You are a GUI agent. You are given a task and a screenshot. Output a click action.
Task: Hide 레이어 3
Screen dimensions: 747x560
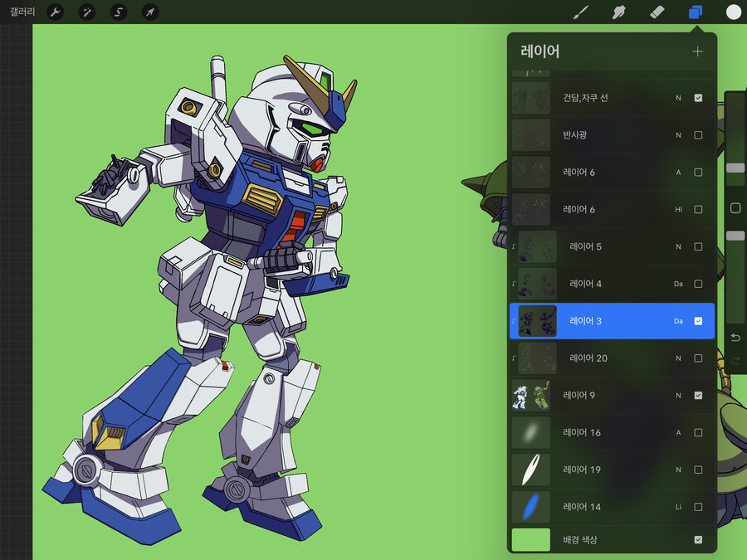[x=698, y=321]
